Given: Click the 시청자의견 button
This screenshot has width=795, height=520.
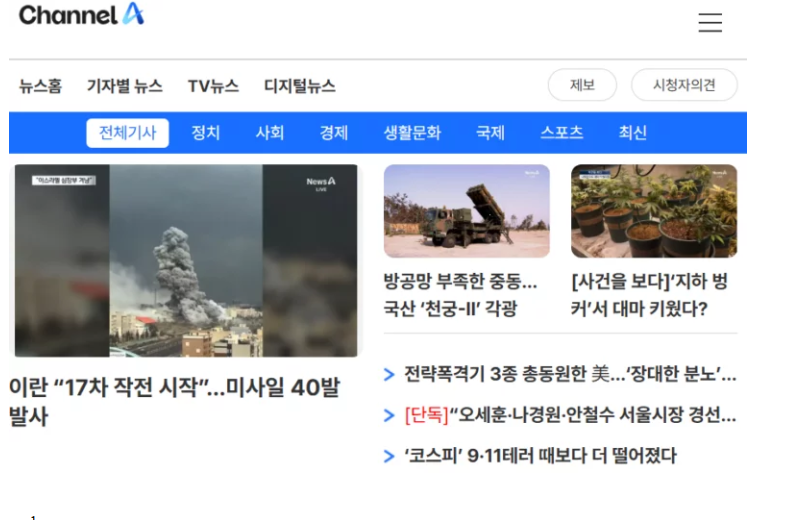Looking at the screenshot, I should [684, 85].
